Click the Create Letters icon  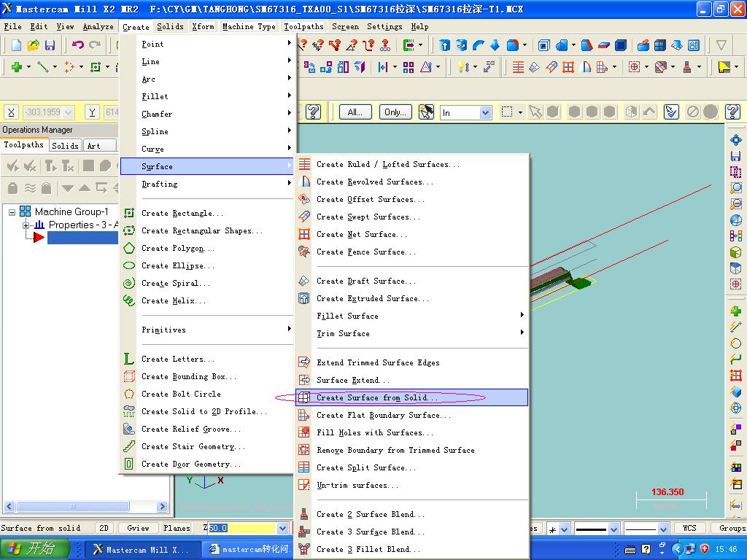tap(129, 359)
